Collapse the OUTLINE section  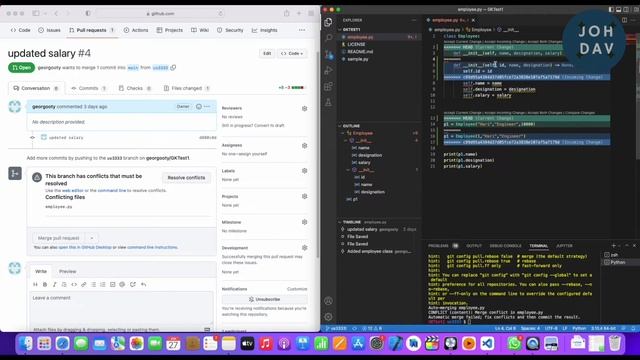click(x=340, y=126)
